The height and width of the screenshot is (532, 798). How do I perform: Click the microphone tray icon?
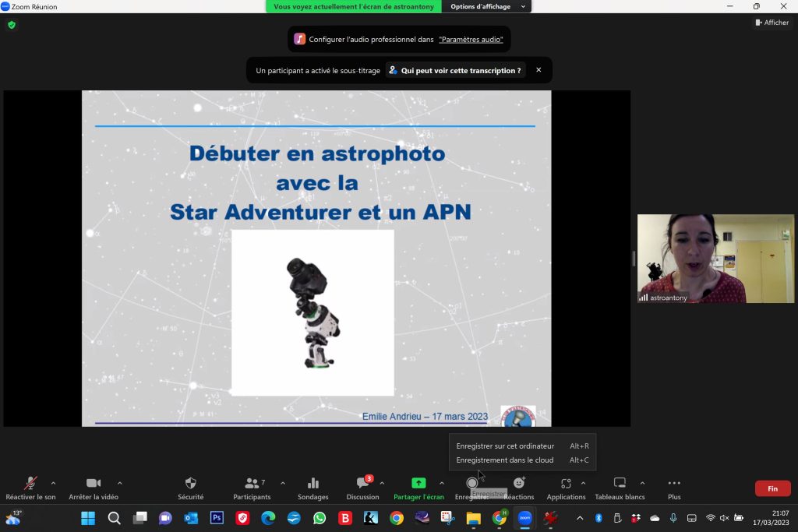[x=673, y=518]
